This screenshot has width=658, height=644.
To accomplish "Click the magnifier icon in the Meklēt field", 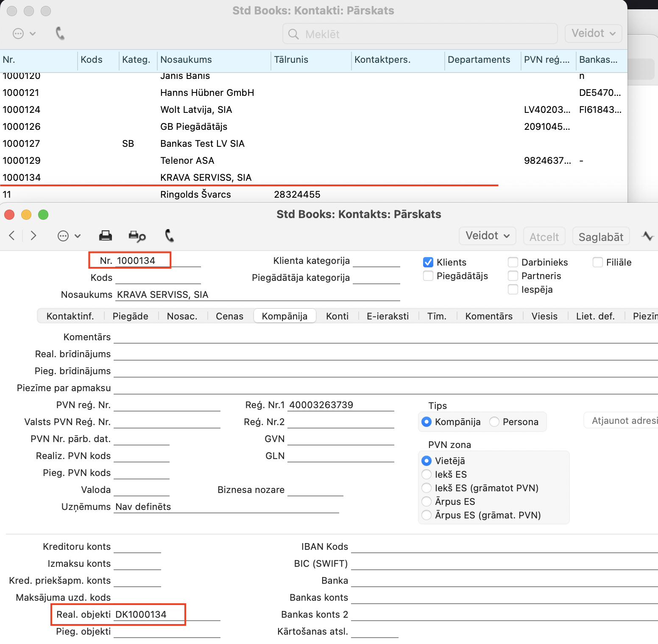I will click(x=293, y=34).
